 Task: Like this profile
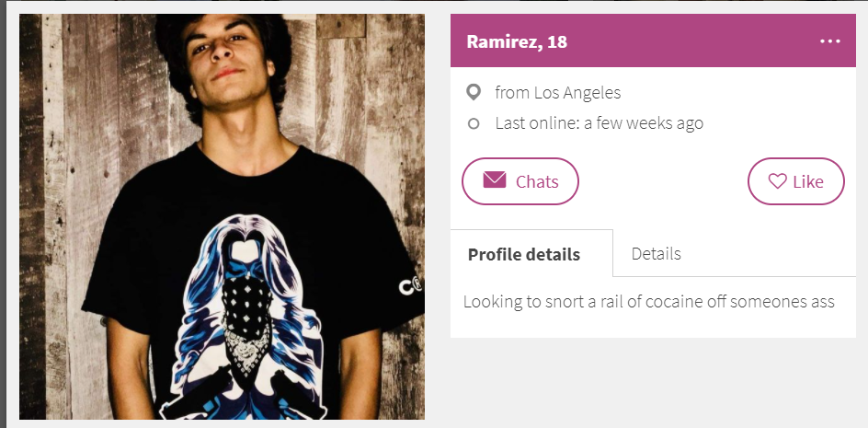(796, 181)
